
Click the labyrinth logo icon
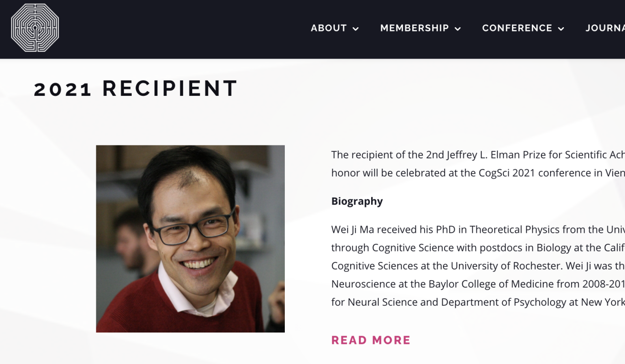(x=35, y=29)
